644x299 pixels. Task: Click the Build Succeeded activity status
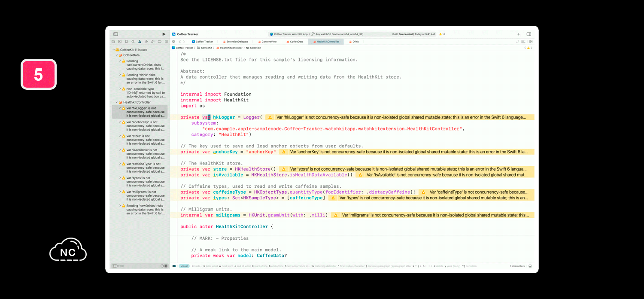[x=413, y=34]
